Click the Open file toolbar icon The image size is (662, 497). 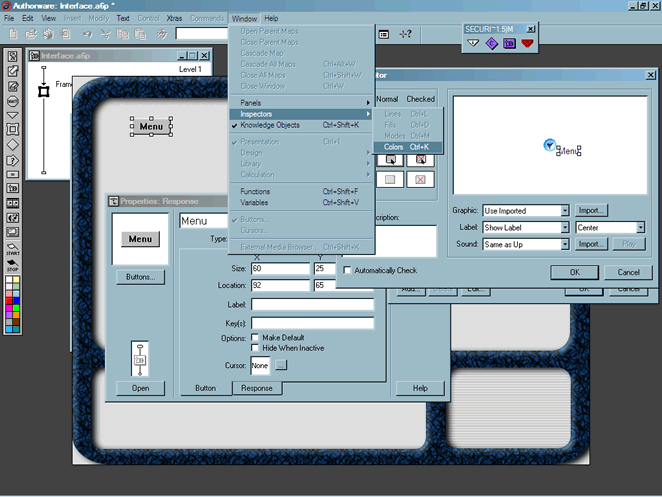(x=31, y=34)
